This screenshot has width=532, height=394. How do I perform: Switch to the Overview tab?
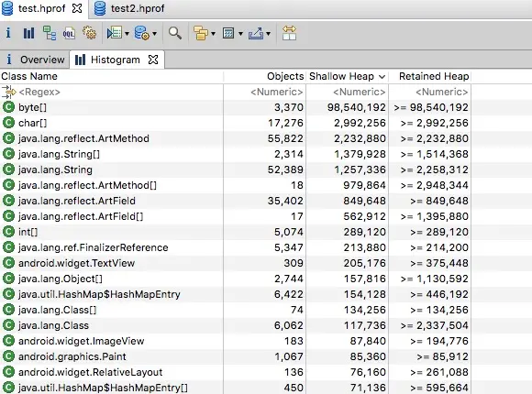pos(35,60)
